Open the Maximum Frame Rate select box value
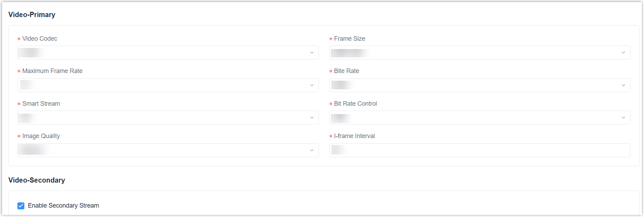The width and height of the screenshot is (644, 217). point(168,85)
